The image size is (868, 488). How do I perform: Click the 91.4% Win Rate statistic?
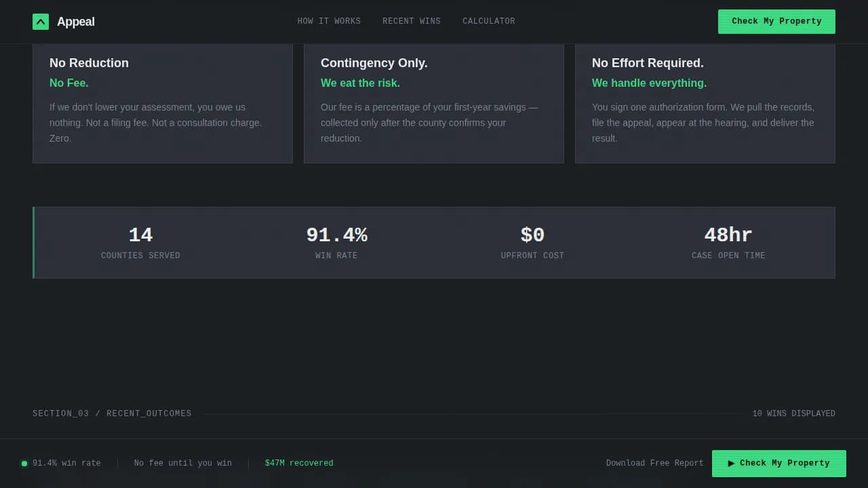pyautogui.click(x=336, y=243)
